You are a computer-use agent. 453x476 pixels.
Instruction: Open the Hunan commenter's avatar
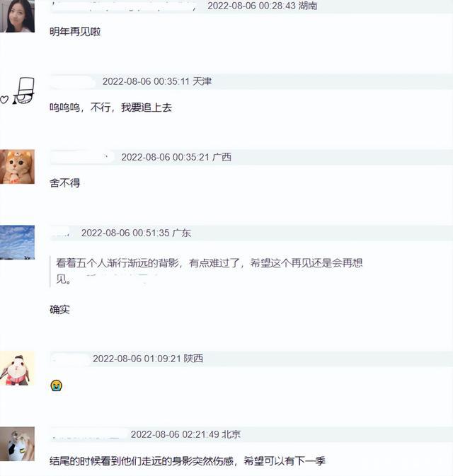17,16
